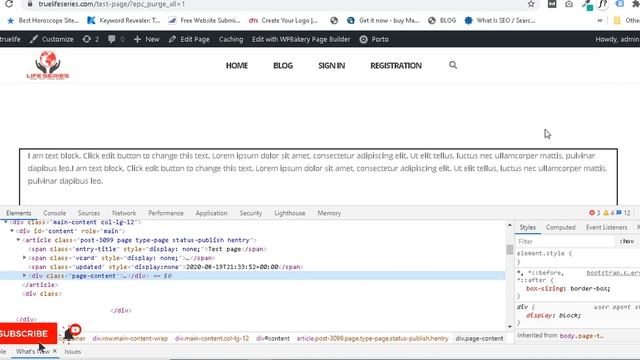Click div.main-content.col-lg-12 breadcrumb
The width and height of the screenshot is (640, 360).
[212, 338]
